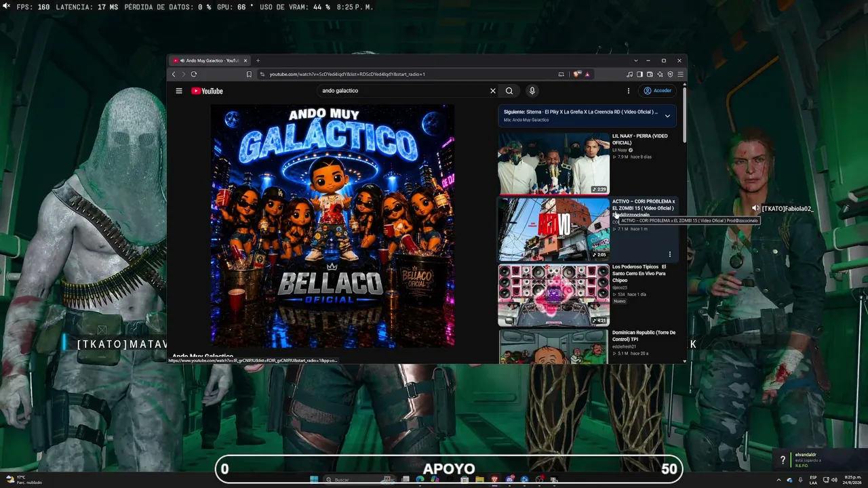The image size is (868, 488).
Task: Reload the YouTube page
Action: pyautogui.click(x=194, y=74)
